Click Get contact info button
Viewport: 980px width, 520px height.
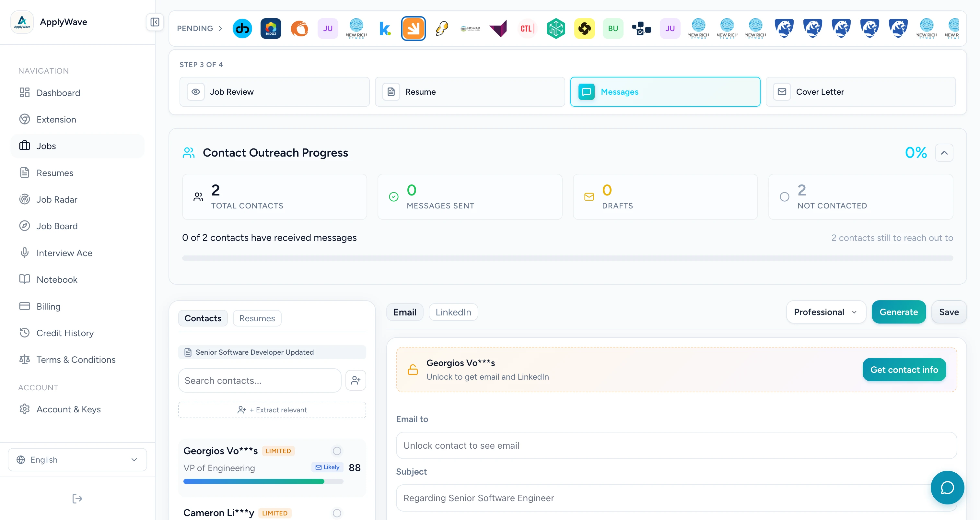[x=904, y=370]
